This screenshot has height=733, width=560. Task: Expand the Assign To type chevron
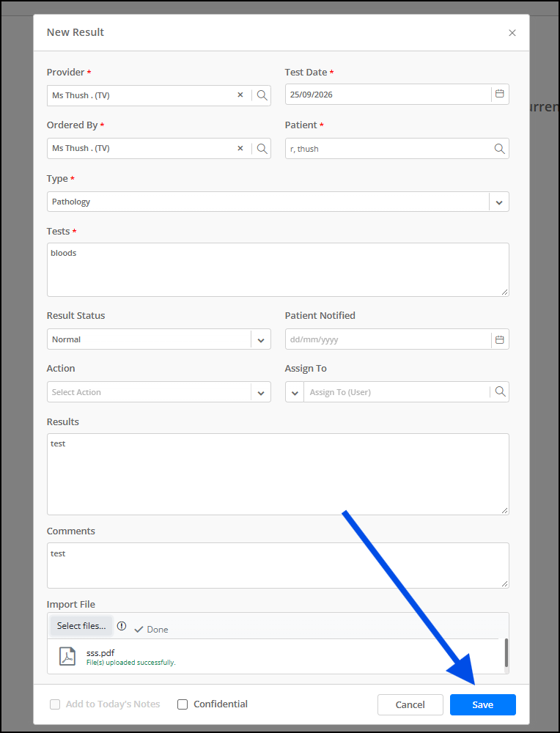tap(295, 393)
